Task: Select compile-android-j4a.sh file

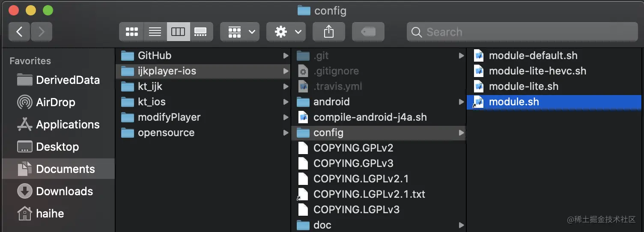Action: (379, 117)
